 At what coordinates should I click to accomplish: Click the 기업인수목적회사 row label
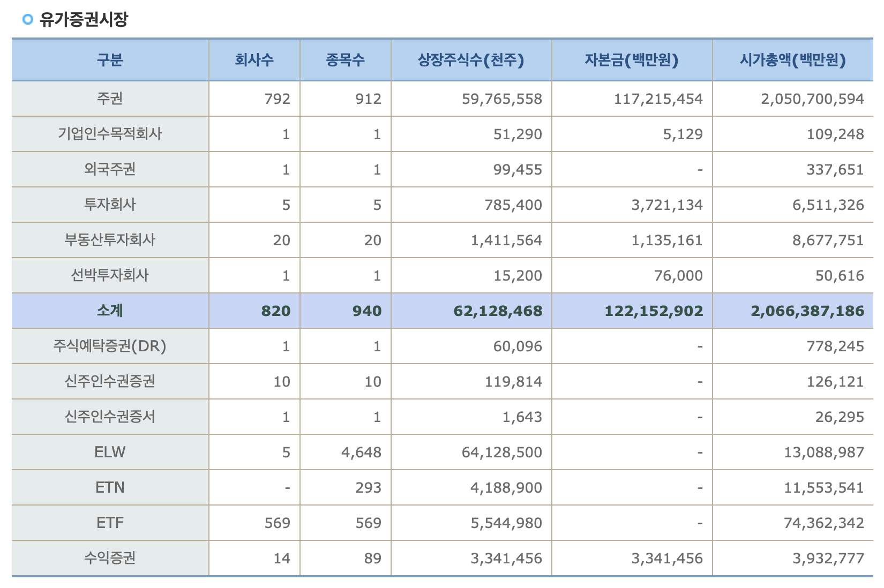pos(110,134)
